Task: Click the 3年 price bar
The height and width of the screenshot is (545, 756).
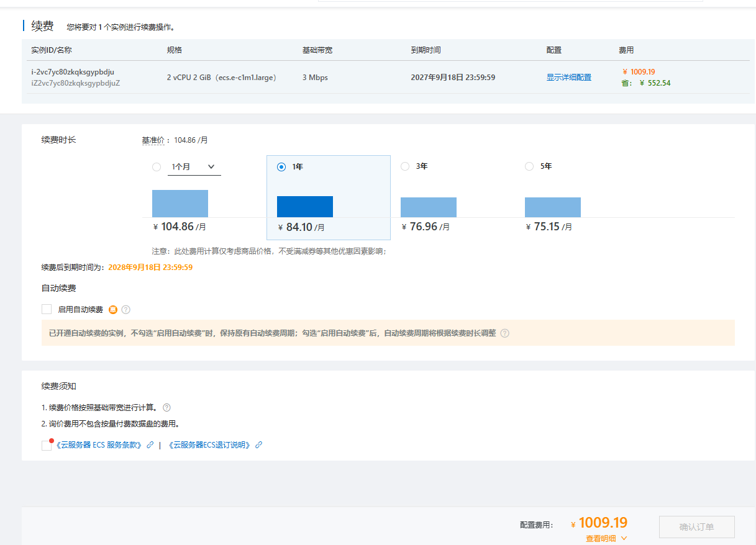Action: 429,207
